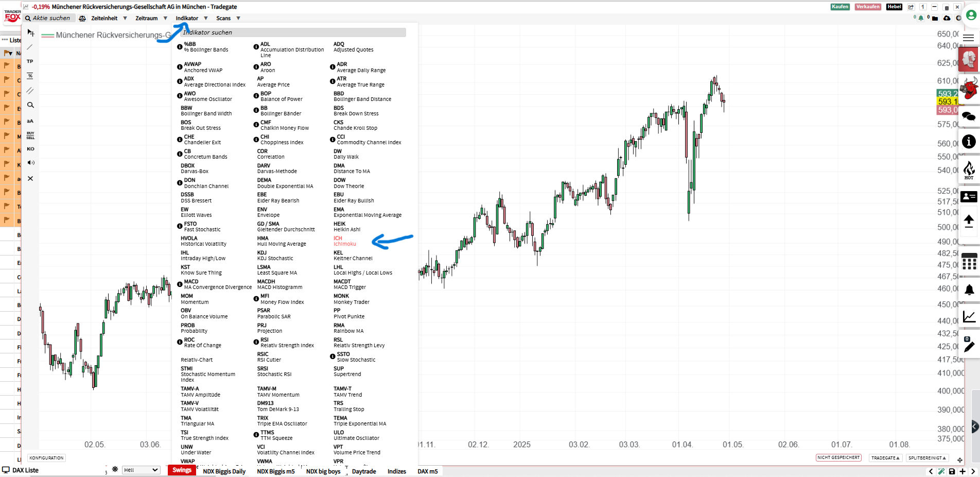The height and width of the screenshot is (477, 980).
Task: Open the chart search magnifier tool
Action: coord(30,105)
